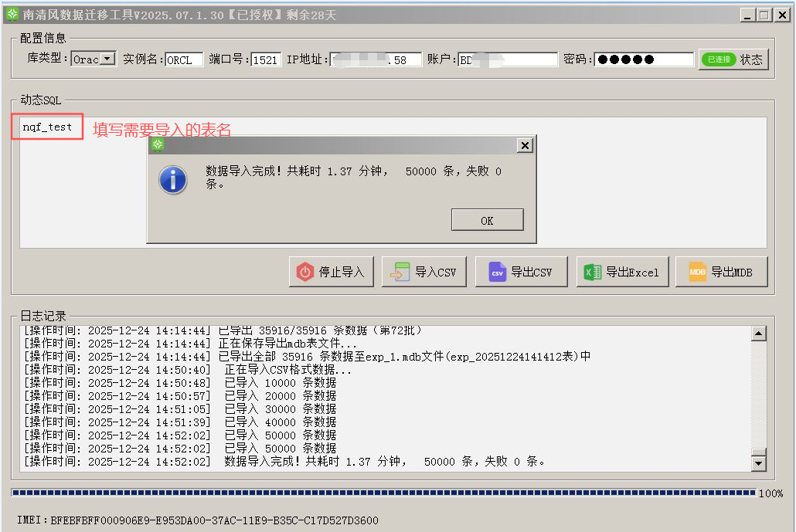Viewport: 796px width, 532px height.
Task: Click final log line '数据导入完成!共耗时 1.37 分钟'
Action: pyautogui.click(x=285, y=462)
